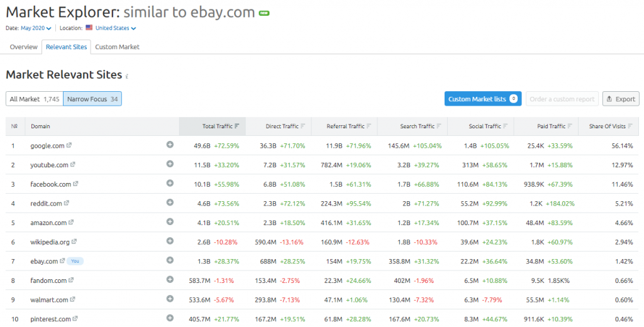Click fandom.com paid traffic 1.85K% value
644x327 pixels.
tap(558, 280)
